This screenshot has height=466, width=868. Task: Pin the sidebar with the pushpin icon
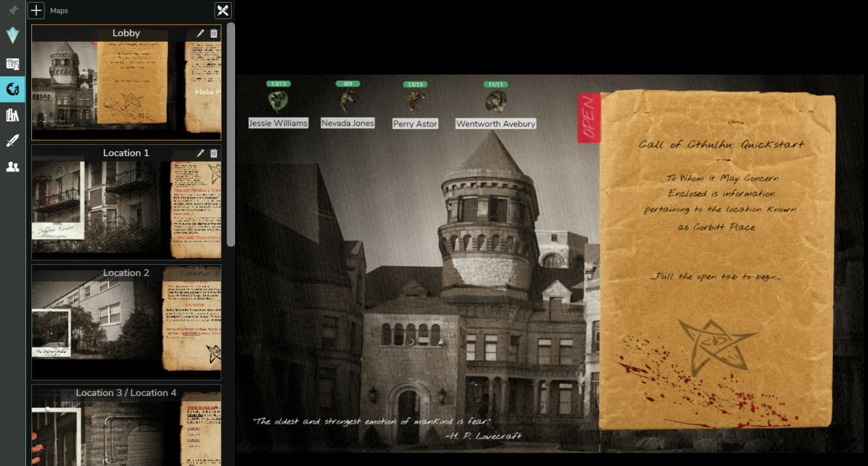click(x=12, y=10)
